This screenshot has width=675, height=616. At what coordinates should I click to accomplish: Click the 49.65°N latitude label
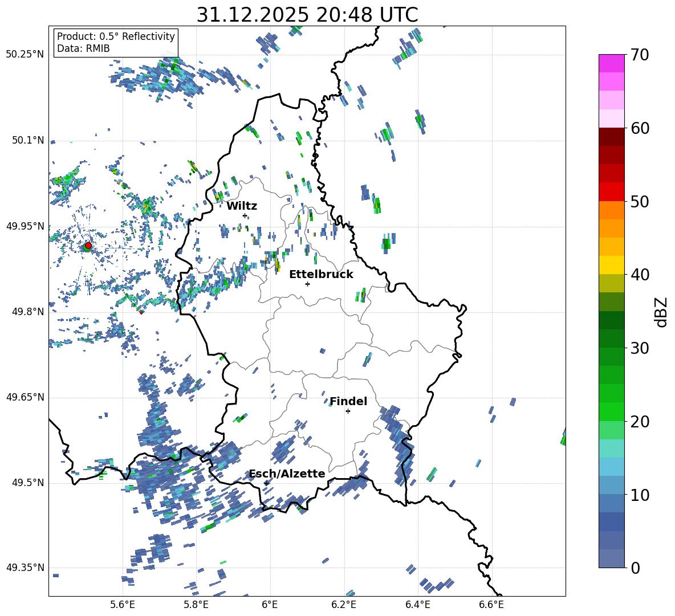[25, 397]
